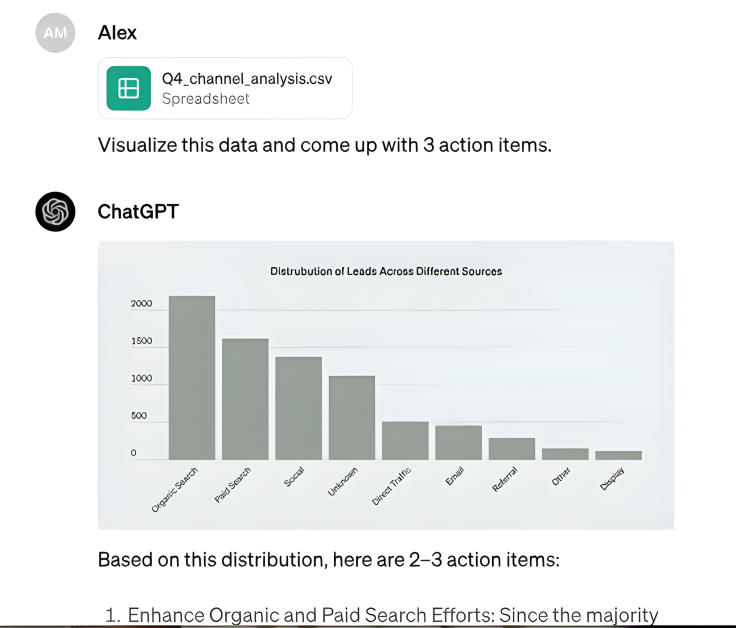Select the Social bar in the chart
This screenshot has width=736, height=628.
pos(298,408)
